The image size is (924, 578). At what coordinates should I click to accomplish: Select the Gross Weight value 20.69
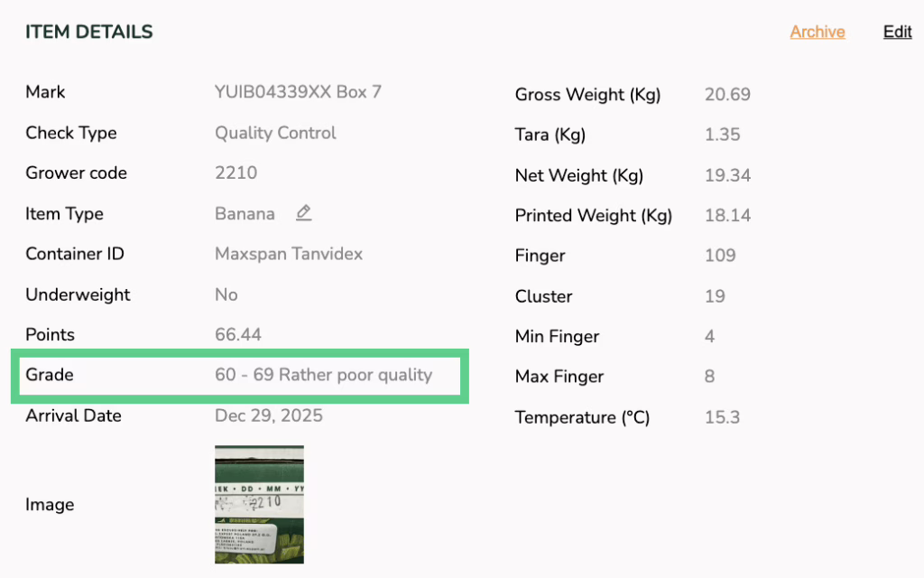[x=727, y=95]
